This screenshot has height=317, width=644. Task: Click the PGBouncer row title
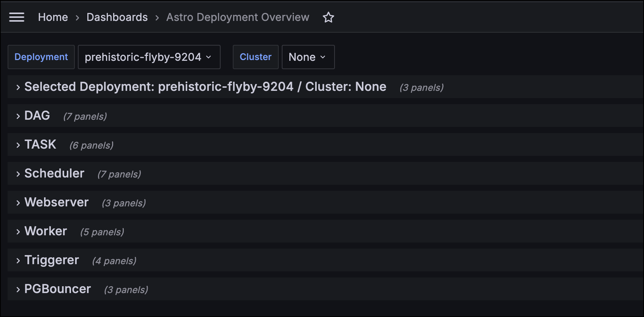[58, 289]
